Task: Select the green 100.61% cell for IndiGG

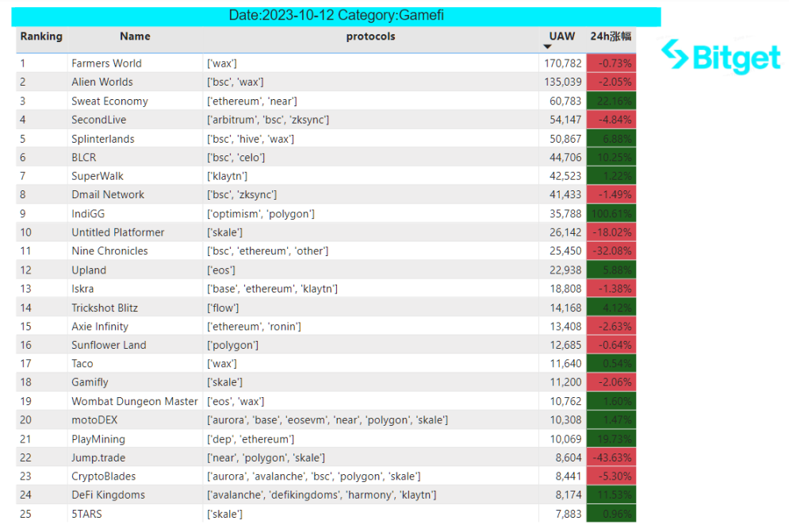Action: point(611,214)
